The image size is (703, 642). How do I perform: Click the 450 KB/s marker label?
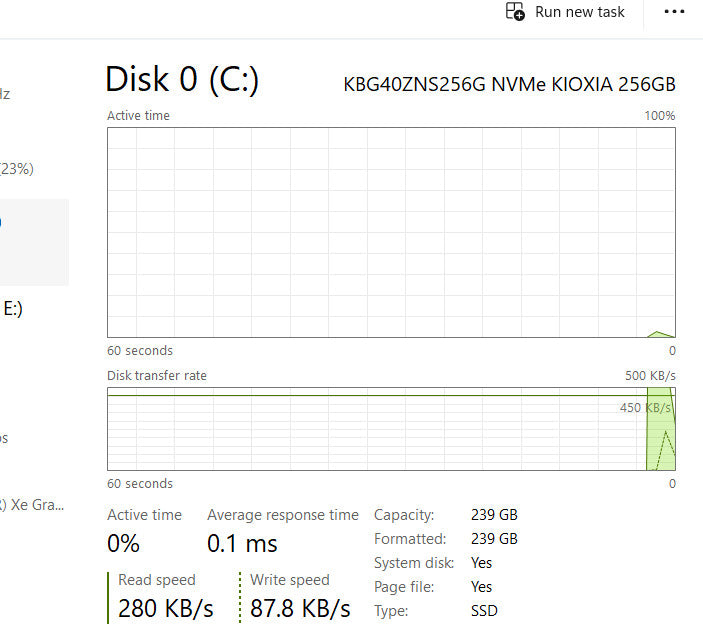[x=645, y=408]
